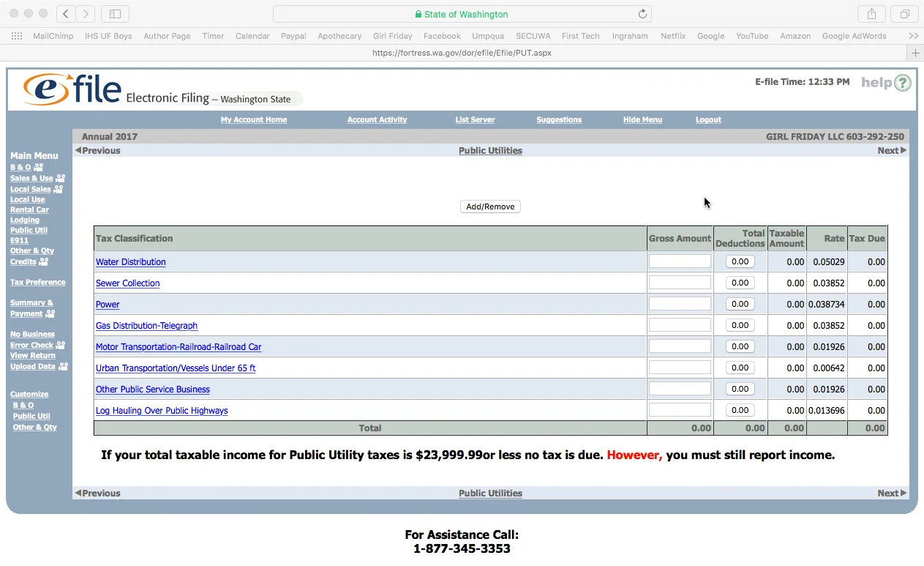Open List Server menu link
924x566 pixels.
[475, 119]
